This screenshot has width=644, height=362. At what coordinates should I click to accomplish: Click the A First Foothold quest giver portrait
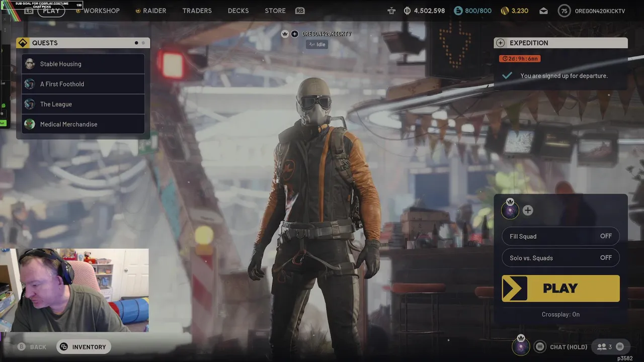[x=30, y=84]
